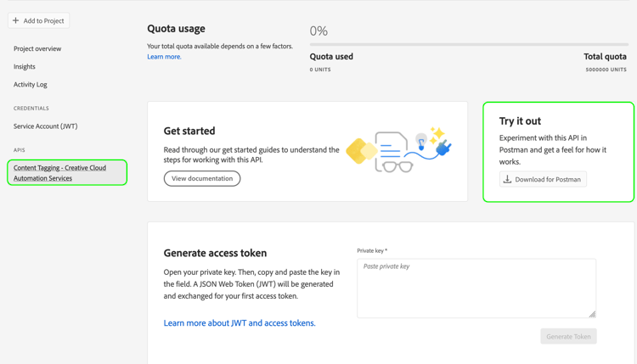Click the Try it out card heading

coord(520,121)
